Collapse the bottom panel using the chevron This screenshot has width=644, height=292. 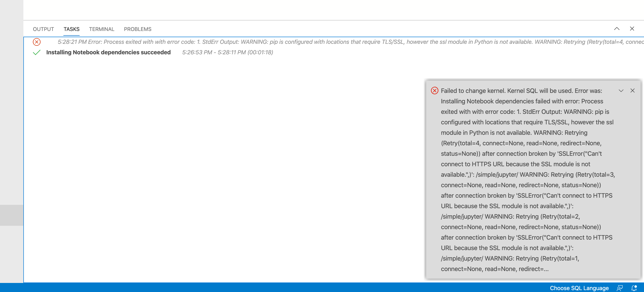617,29
